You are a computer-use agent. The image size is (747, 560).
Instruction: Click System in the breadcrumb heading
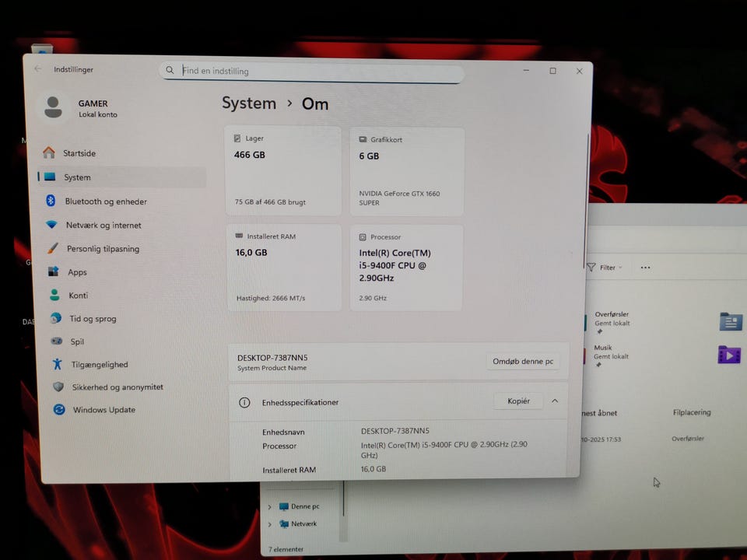click(249, 103)
